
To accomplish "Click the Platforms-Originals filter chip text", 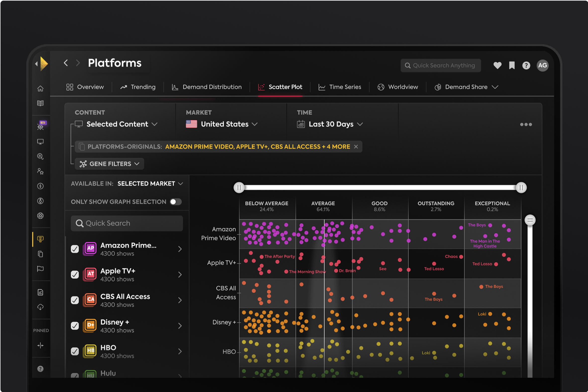I will pos(219,147).
